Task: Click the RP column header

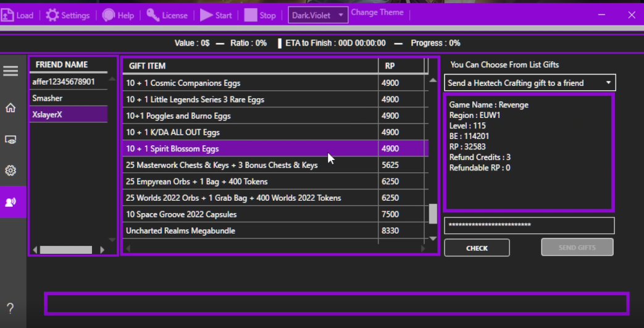Action: coord(390,65)
